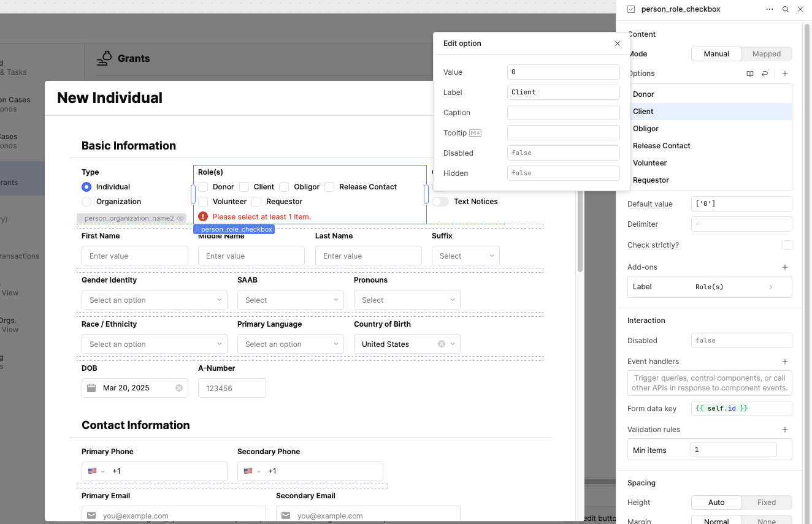The width and height of the screenshot is (812, 524).
Task: Close the Edit option popup
Action: pyautogui.click(x=618, y=44)
